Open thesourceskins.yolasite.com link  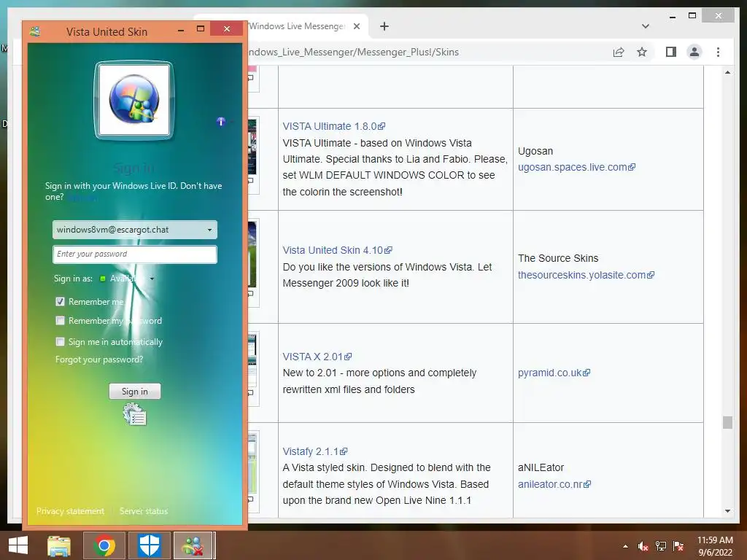click(586, 275)
